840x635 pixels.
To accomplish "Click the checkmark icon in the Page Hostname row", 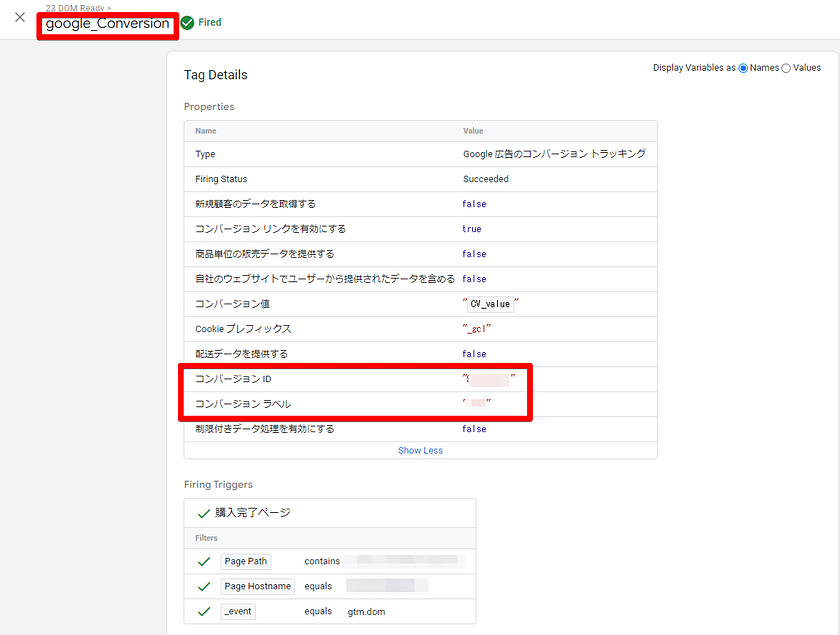I will [204, 587].
